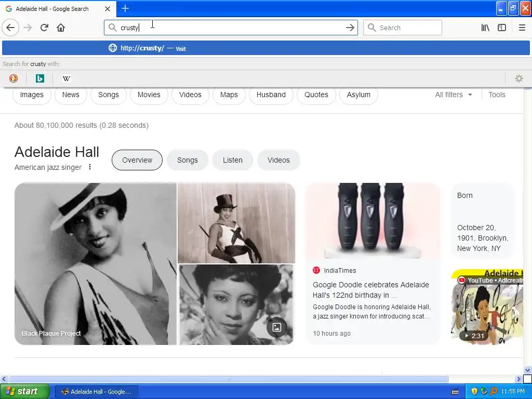Click the horizontal scrollbar left arrow
Image resolution: width=532 pixels, height=399 pixels.
pos(4,379)
